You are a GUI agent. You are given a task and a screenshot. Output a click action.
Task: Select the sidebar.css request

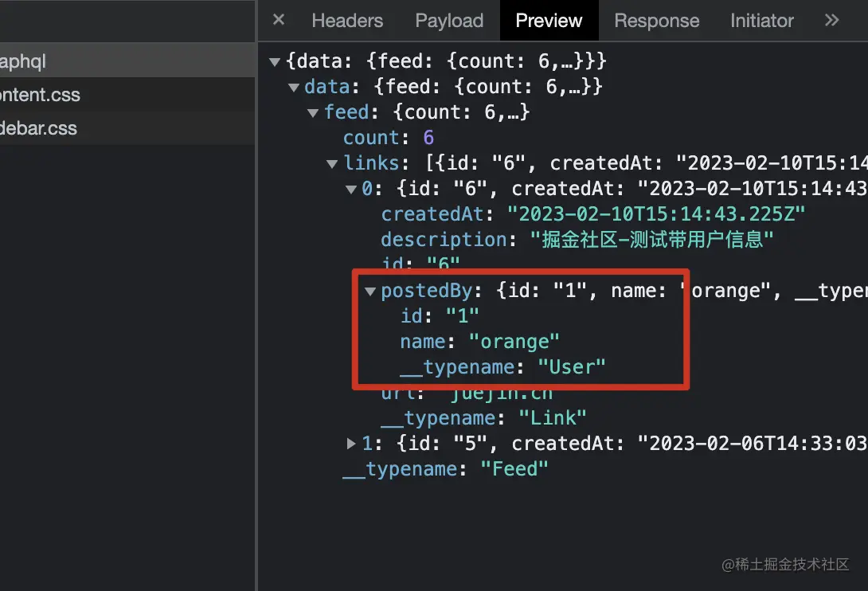pyautogui.click(x=127, y=128)
